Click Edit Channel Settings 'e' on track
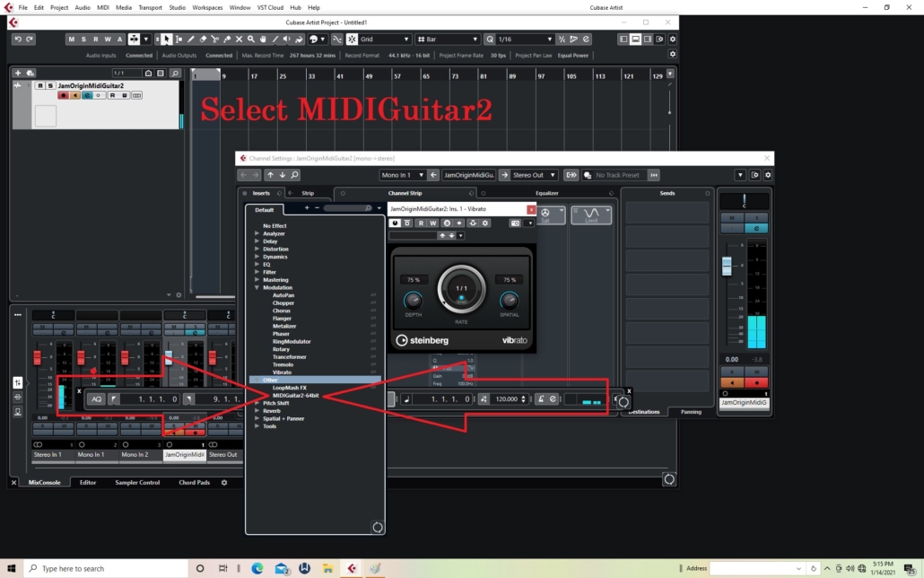The width and height of the screenshot is (924, 578). (x=87, y=95)
